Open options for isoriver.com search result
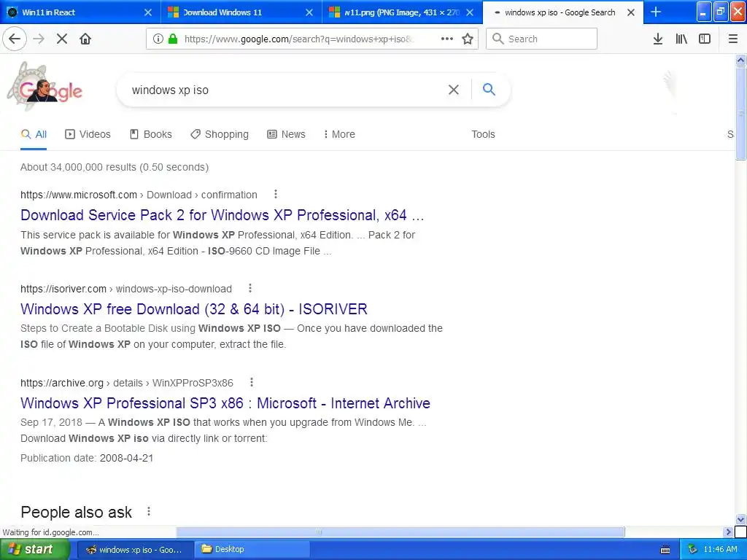Image resolution: width=747 pixels, height=560 pixels. (250, 288)
